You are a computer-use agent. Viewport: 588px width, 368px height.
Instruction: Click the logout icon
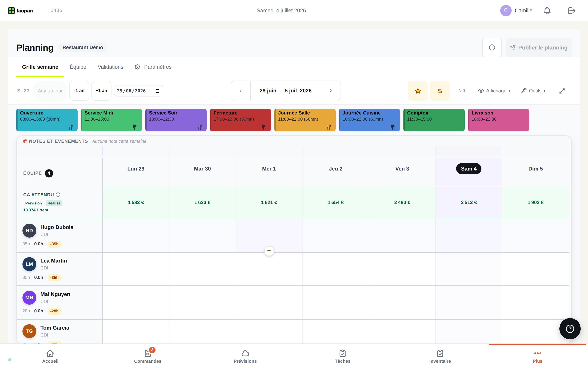pos(571,10)
